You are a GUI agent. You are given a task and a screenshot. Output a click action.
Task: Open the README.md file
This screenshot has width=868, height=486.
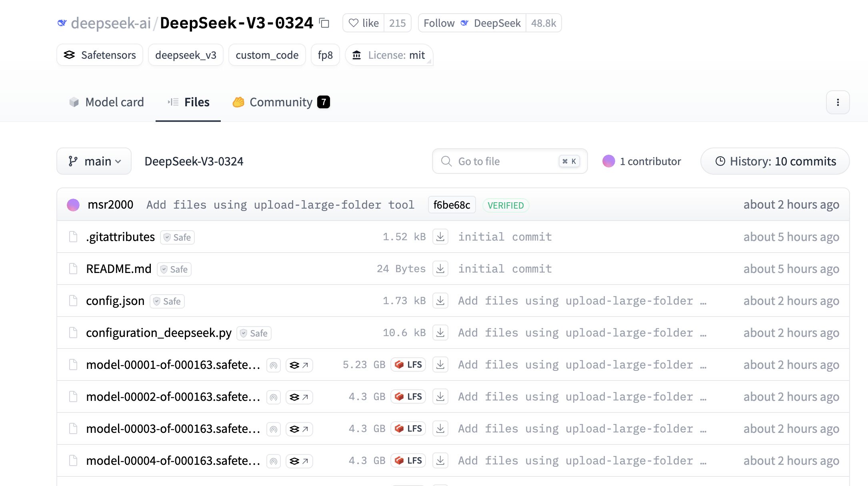119,269
